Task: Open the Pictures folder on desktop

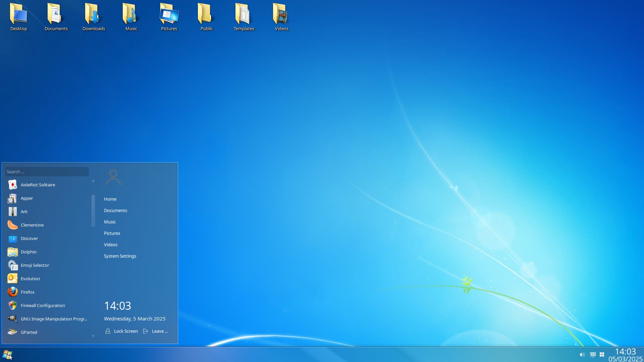Action: [x=169, y=14]
